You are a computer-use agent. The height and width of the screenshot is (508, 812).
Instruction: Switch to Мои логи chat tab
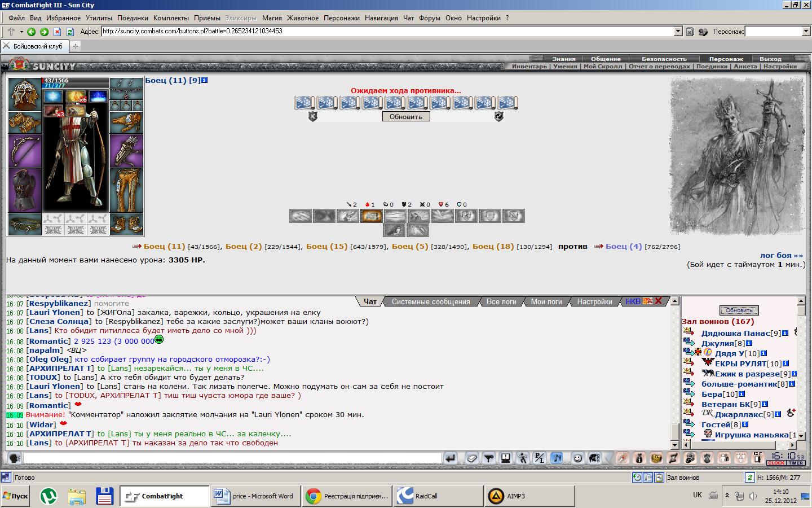coord(546,301)
